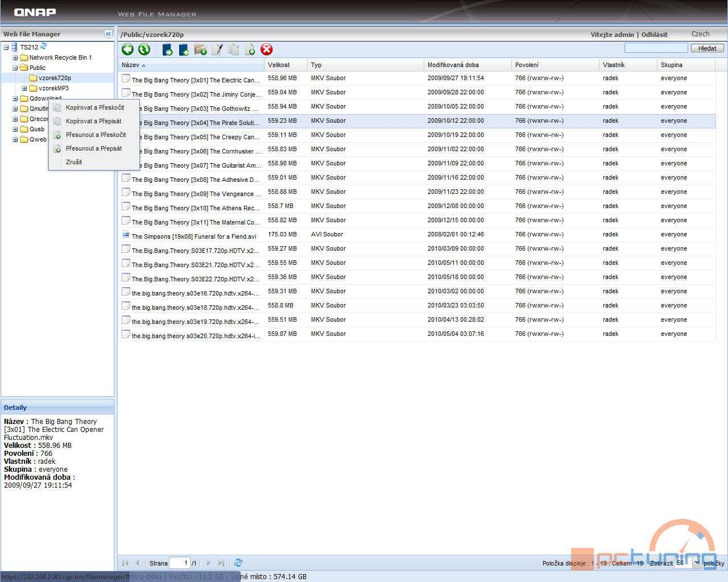Select The.Big.Bang.Theory.S03E22.720p file row

[x=416, y=277]
